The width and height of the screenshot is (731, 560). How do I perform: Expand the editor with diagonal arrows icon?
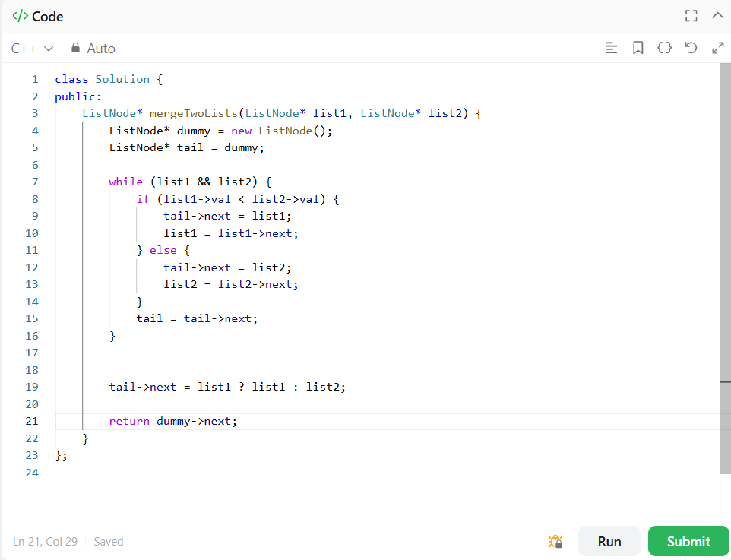[718, 48]
